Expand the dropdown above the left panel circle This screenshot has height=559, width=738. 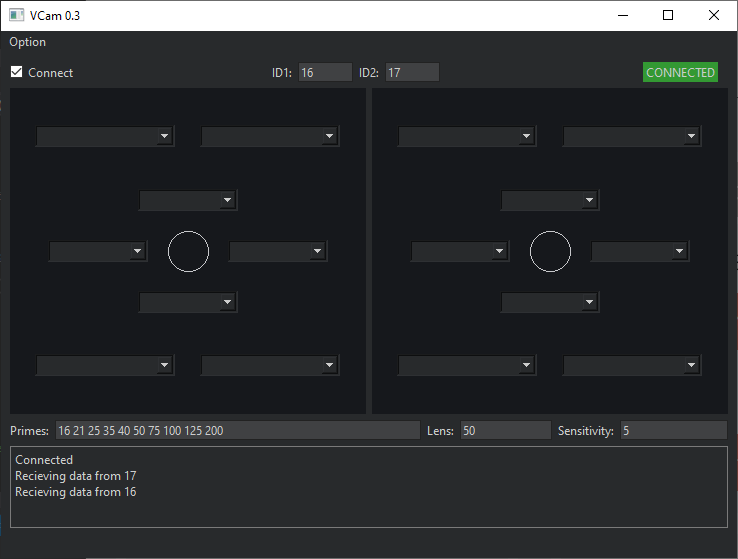tap(188, 200)
